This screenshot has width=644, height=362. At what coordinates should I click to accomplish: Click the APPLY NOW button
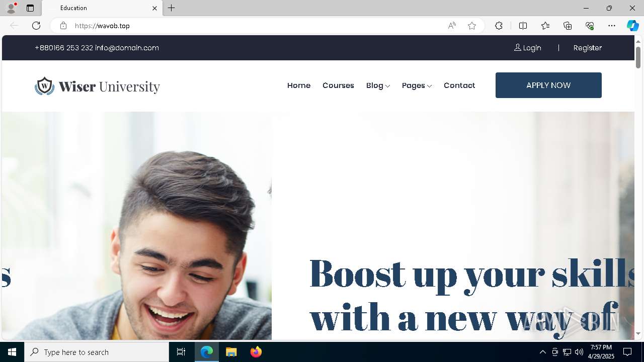click(x=548, y=85)
